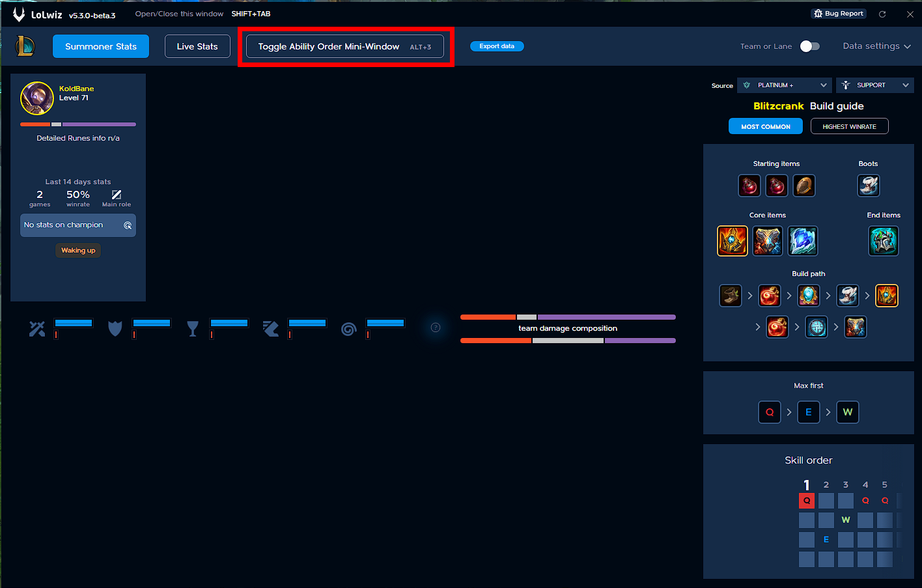Image resolution: width=922 pixels, height=588 pixels.
Task: Click the Boots section boots icon
Action: [x=869, y=186]
